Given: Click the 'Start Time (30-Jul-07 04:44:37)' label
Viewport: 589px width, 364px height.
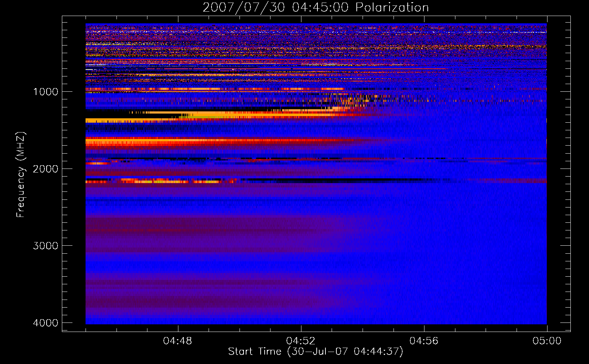Looking at the screenshot, I should click(x=316, y=352).
